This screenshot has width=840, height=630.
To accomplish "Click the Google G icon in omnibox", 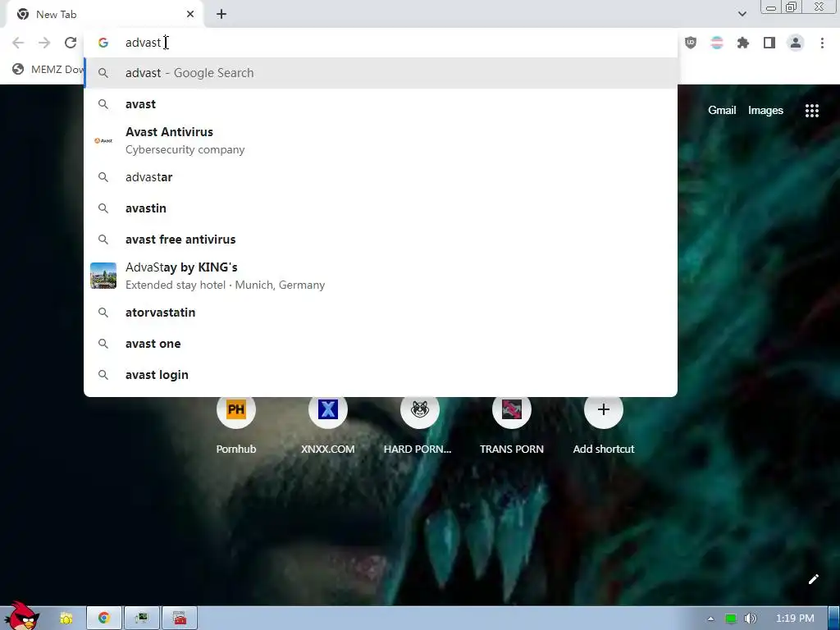I will click(103, 43).
